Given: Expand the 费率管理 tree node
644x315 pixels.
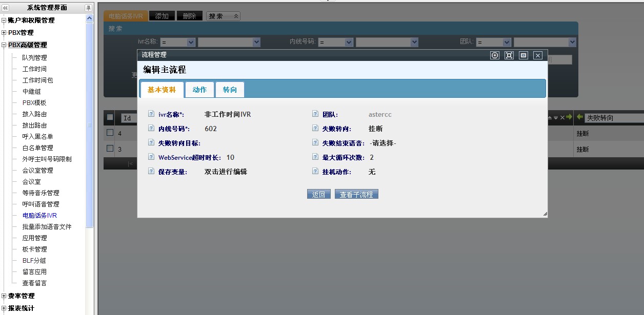Looking at the screenshot, I should 4,296.
